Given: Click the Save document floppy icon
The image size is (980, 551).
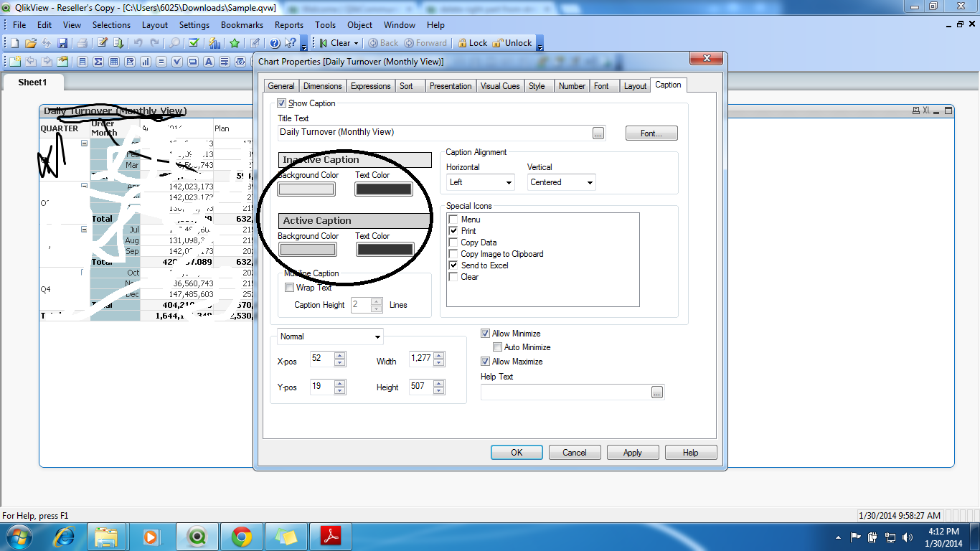Looking at the screenshot, I should coord(62,43).
